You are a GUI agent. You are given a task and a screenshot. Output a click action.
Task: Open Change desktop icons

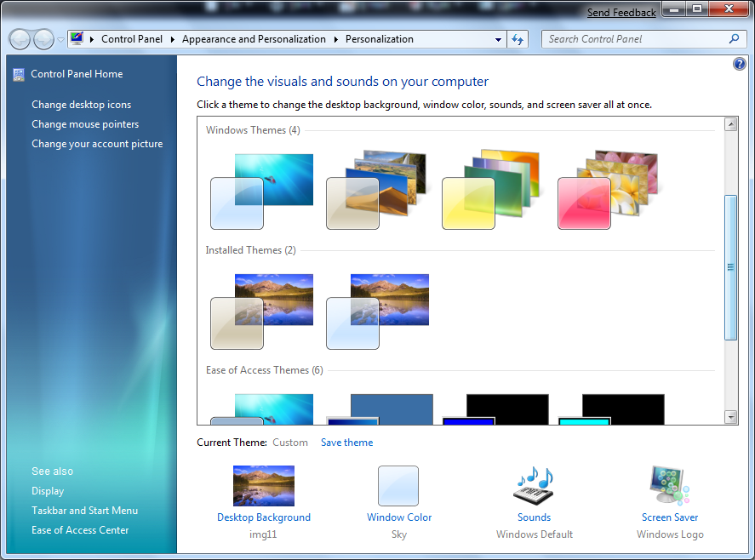pyautogui.click(x=82, y=105)
